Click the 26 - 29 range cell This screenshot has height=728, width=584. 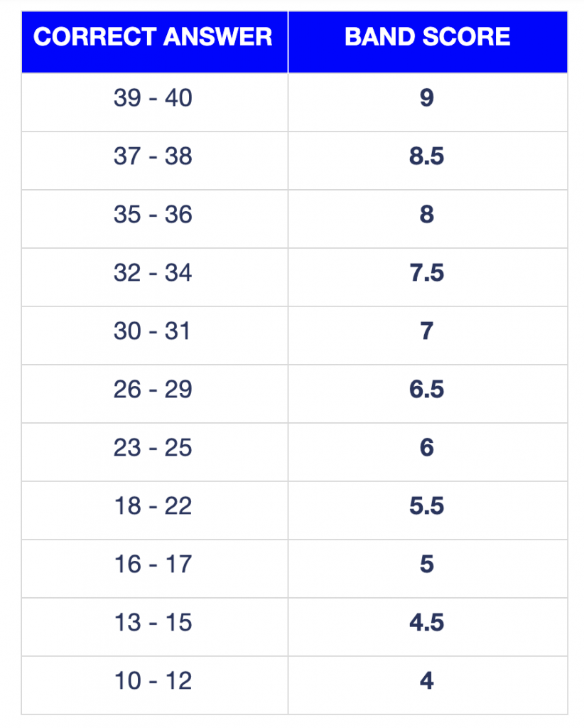154,394
